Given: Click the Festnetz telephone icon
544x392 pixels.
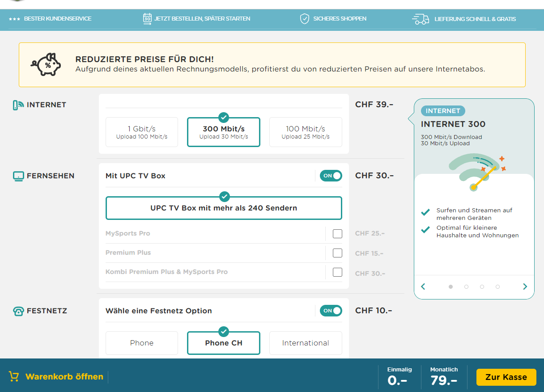Looking at the screenshot, I should (x=18, y=311).
